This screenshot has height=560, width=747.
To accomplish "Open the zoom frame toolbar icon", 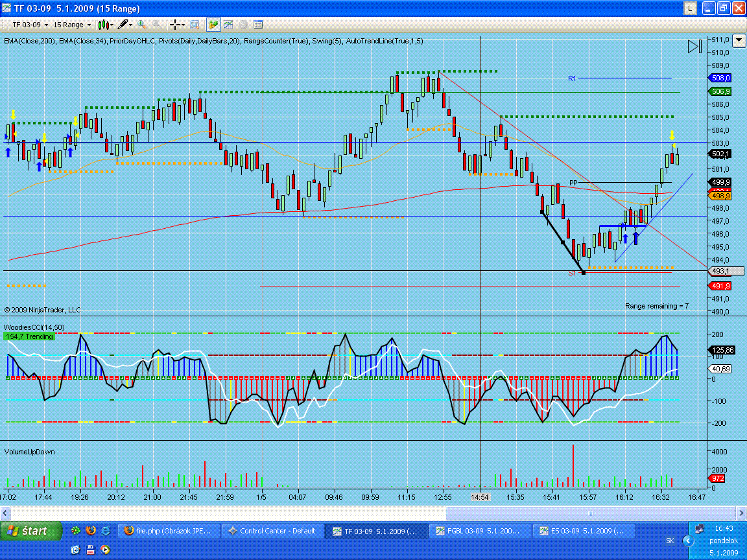I will pos(194,25).
